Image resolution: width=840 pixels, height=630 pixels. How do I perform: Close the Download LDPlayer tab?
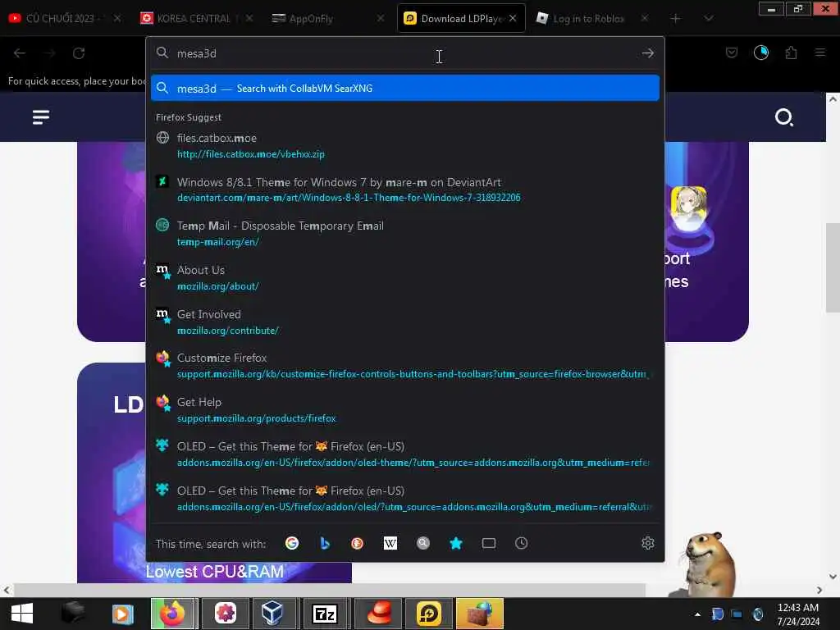click(x=513, y=18)
